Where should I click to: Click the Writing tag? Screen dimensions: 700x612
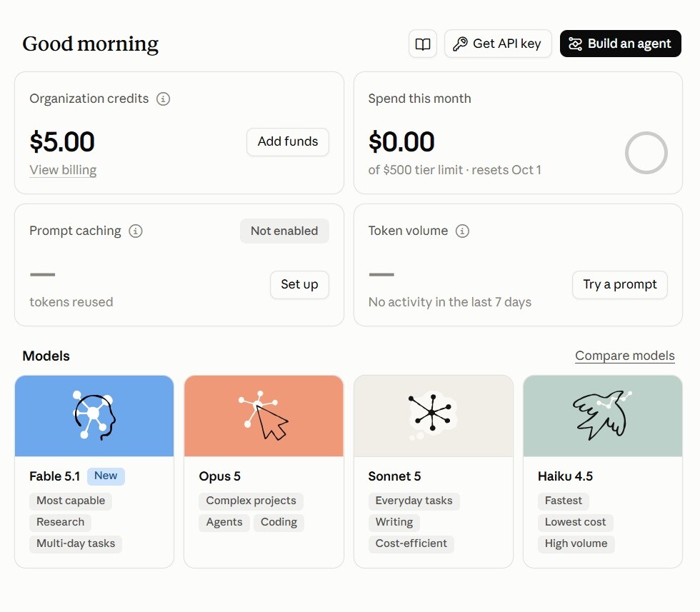tap(394, 522)
